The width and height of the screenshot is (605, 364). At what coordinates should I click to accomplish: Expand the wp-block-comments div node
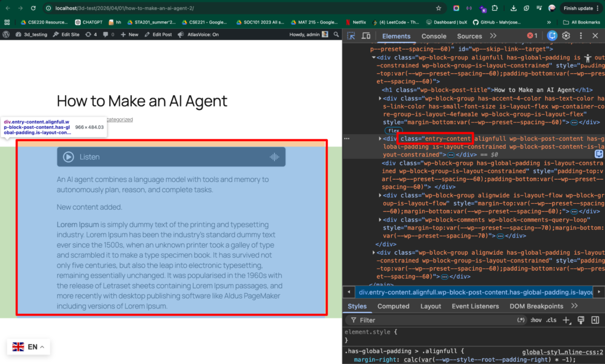[380, 220]
